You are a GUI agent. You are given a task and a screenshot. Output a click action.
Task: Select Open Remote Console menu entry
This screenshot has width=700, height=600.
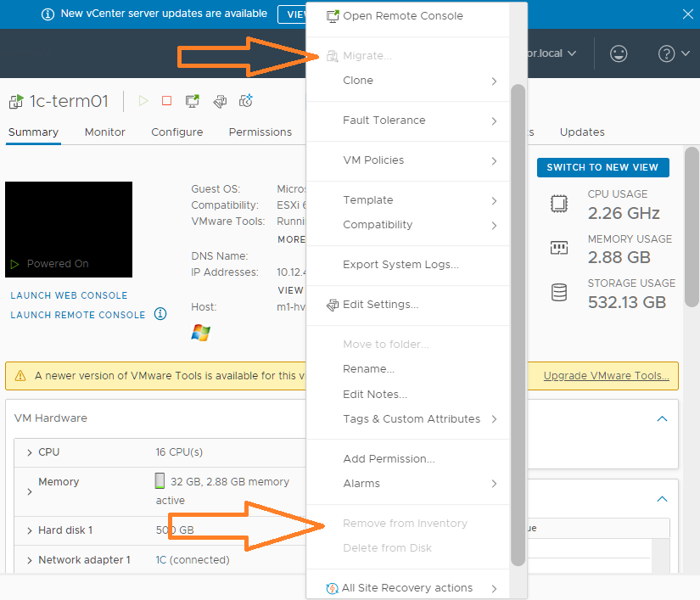(408, 16)
